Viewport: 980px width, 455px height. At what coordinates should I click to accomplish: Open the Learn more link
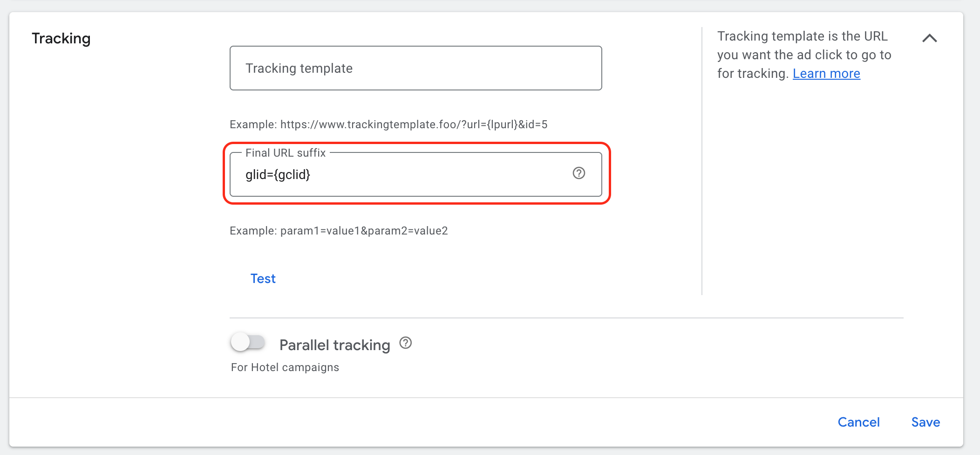point(826,74)
